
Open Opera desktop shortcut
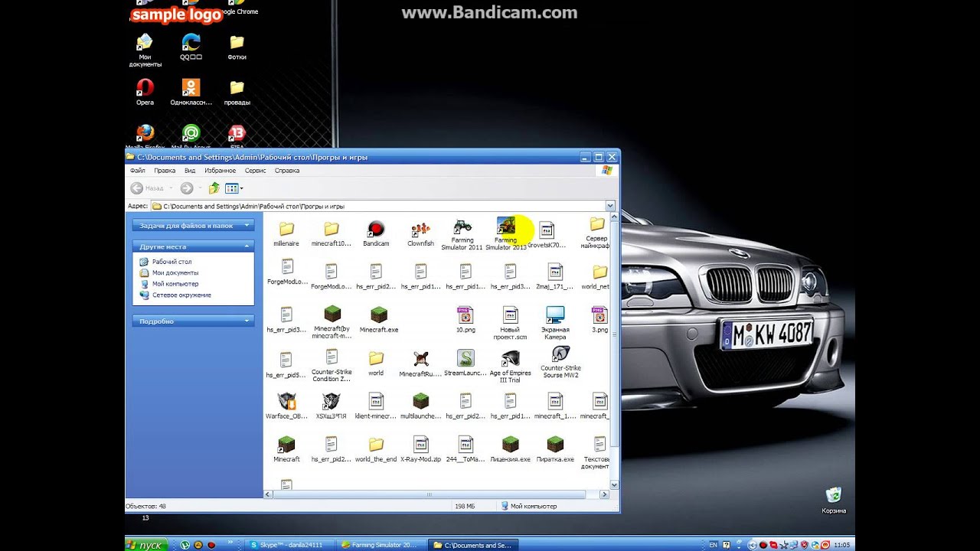coord(145,92)
